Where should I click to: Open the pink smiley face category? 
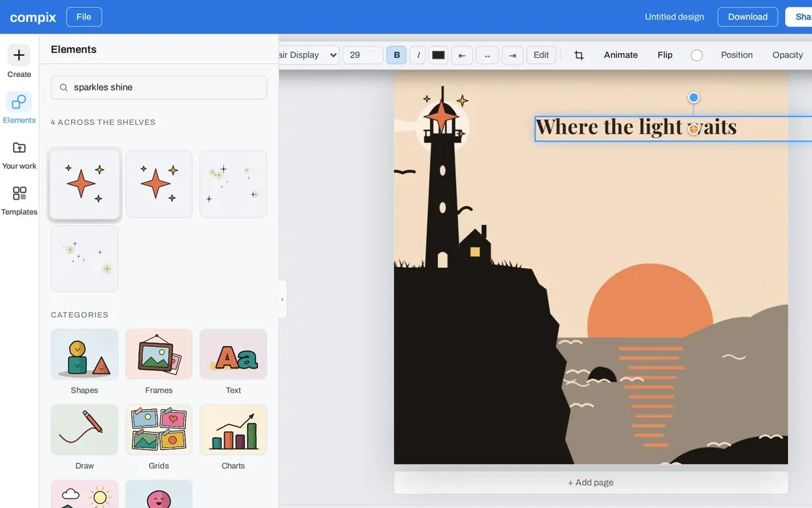tap(159, 494)
